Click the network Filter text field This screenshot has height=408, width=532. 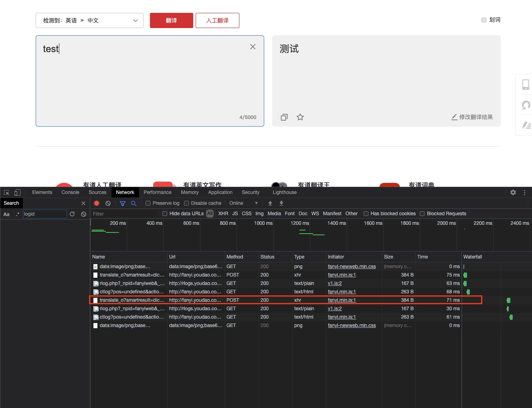pos(125,214)
